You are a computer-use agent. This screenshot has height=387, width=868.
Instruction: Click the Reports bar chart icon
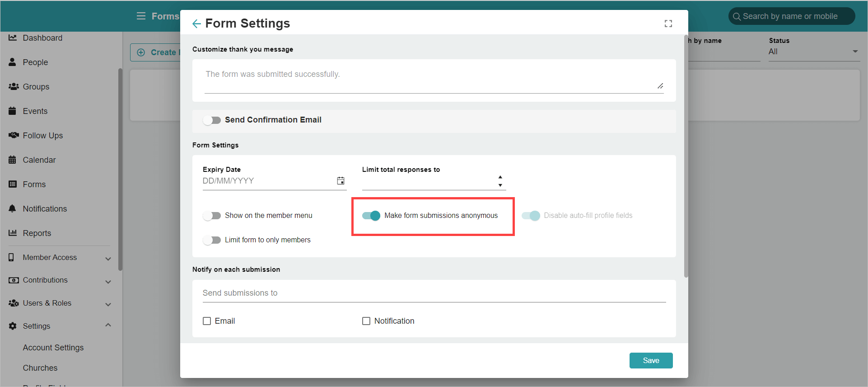[x=13, y=233]
